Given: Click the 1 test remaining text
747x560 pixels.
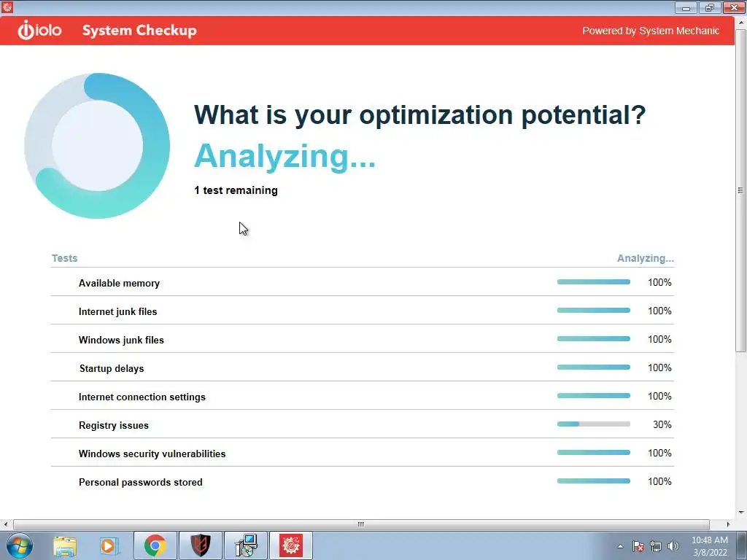Looking at the screenshot, I should click(236, 190).
